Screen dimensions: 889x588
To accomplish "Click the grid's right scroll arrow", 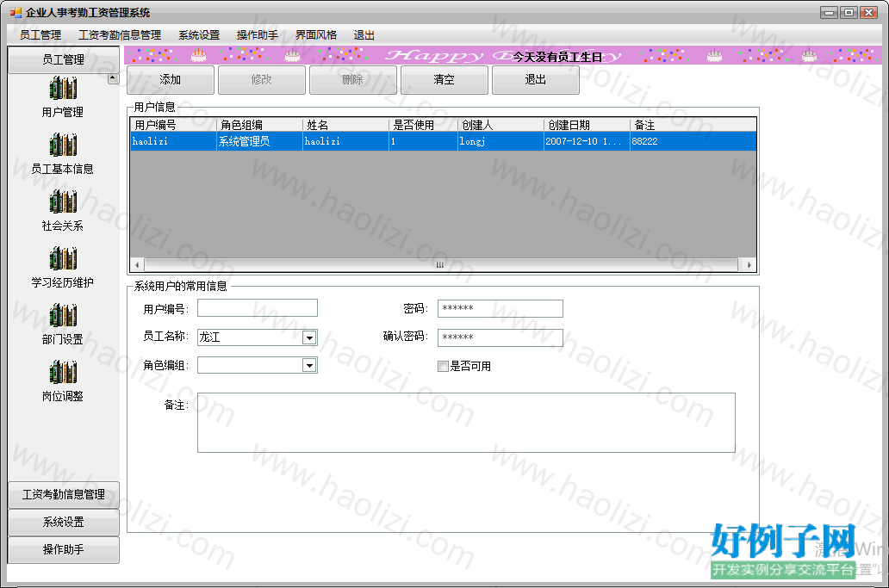I will coord(749,264).
